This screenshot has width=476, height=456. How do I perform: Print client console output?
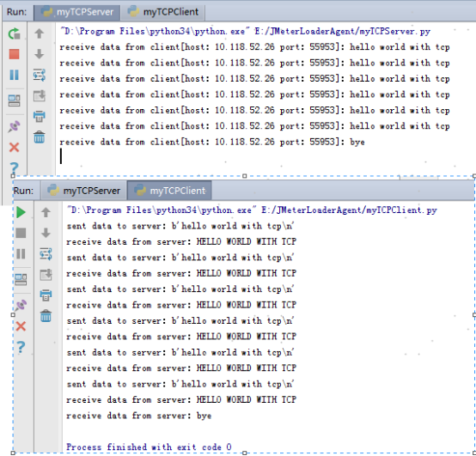pyautogui.click(x=46, y=295)
